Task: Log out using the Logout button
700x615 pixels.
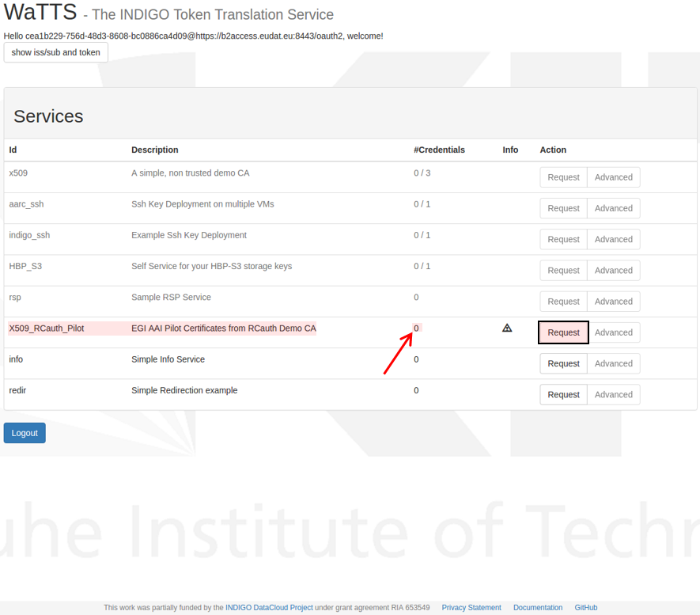Action: (25, 433)
